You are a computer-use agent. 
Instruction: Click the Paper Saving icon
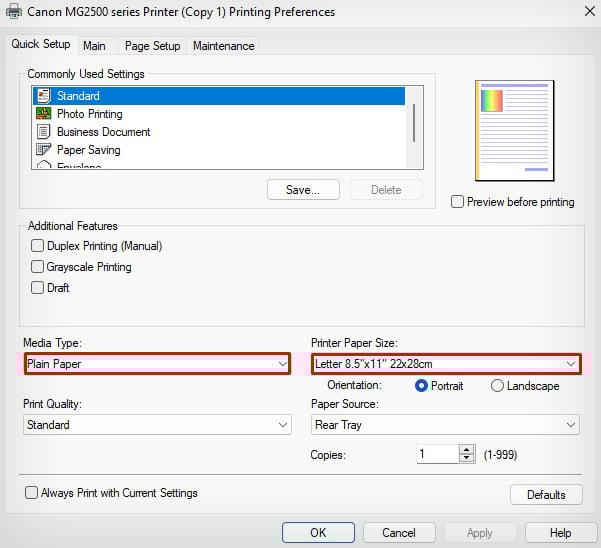click(x=43, y=149)
